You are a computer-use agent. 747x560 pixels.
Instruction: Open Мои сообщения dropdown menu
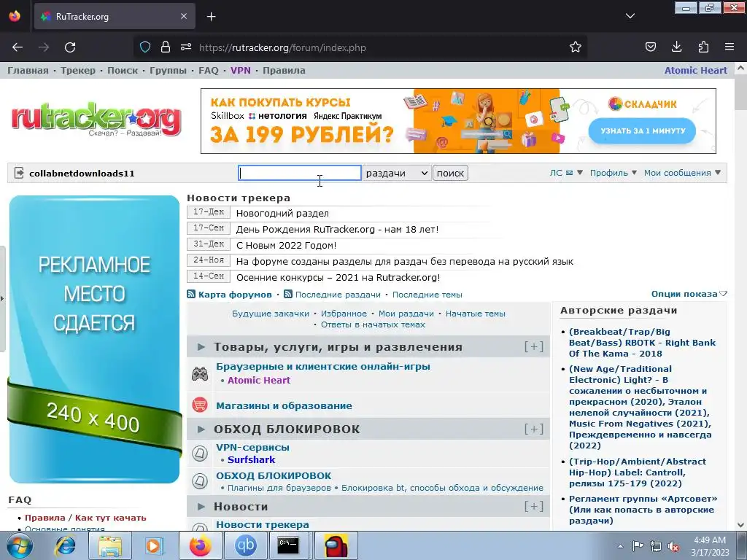tap(682, 173)
